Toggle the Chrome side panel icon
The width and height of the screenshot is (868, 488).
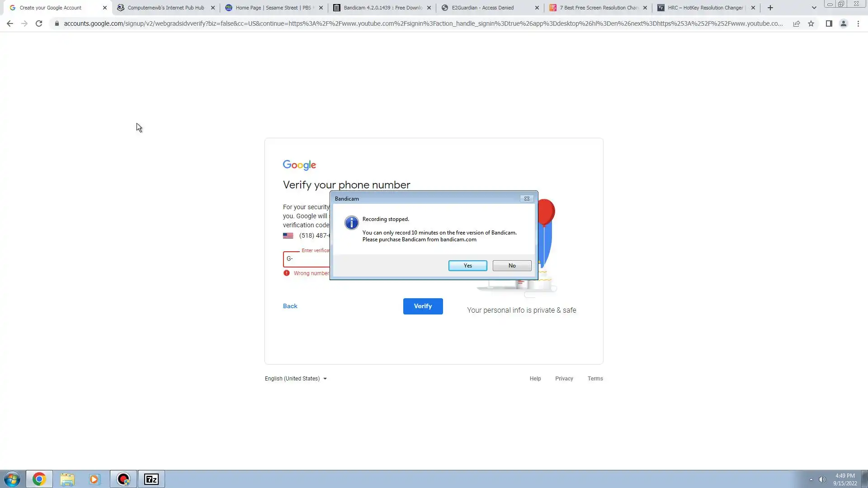829,23
